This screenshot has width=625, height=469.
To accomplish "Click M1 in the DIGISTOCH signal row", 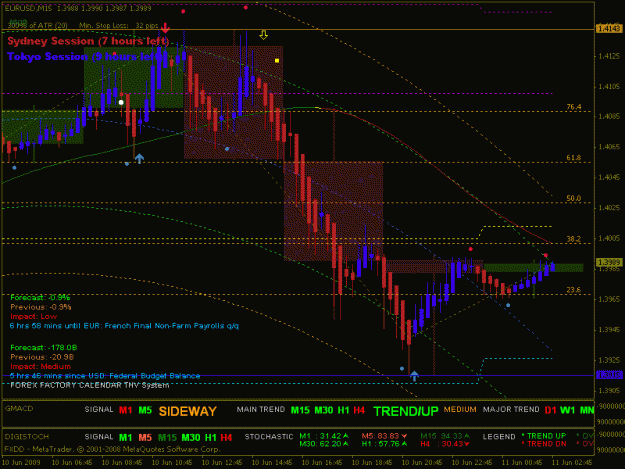I will 126,438.
